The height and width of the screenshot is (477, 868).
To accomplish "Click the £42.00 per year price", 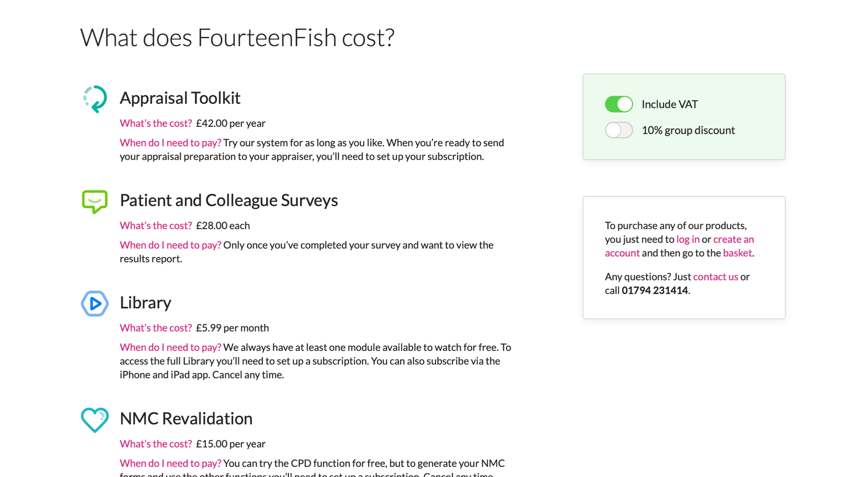I will (x=230, y=123).
